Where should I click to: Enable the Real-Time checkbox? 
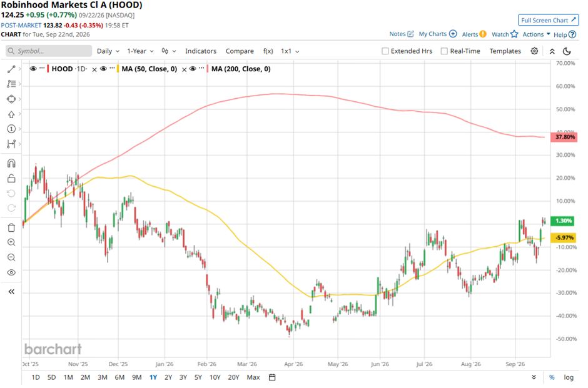point(444,51)
